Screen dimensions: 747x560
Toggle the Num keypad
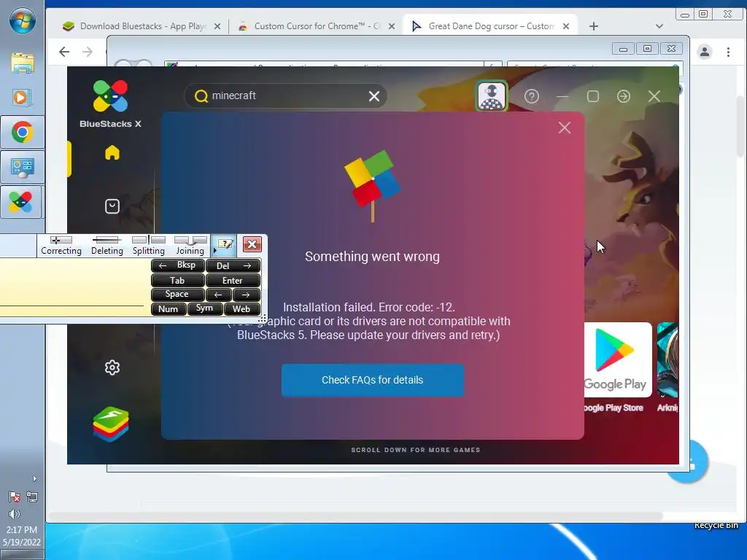pos(169,309)
